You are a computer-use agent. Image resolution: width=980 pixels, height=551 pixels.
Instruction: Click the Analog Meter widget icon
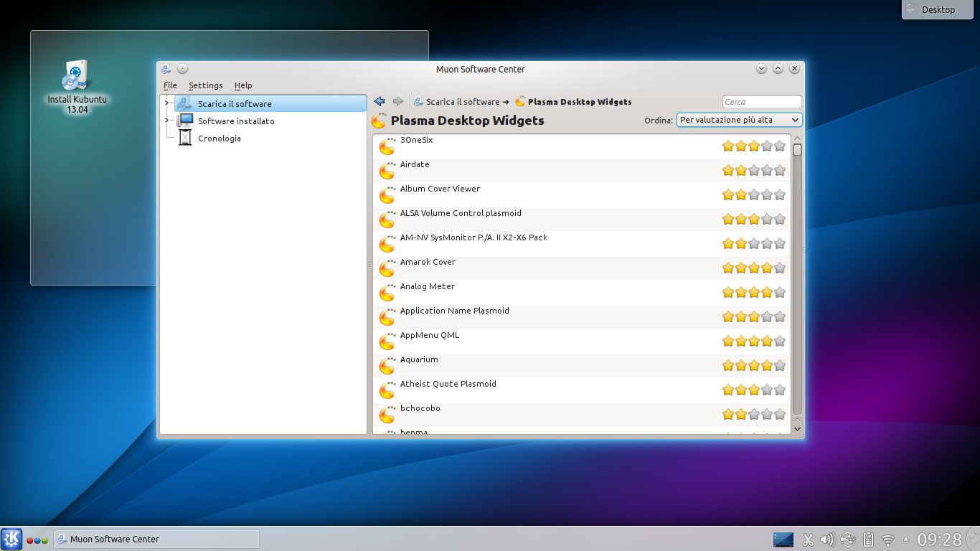point(387,292)
